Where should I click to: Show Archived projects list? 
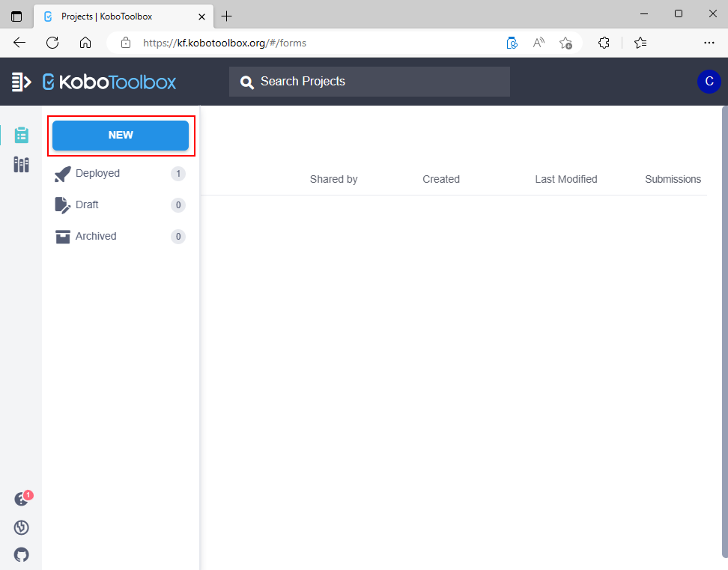point(96,237)
